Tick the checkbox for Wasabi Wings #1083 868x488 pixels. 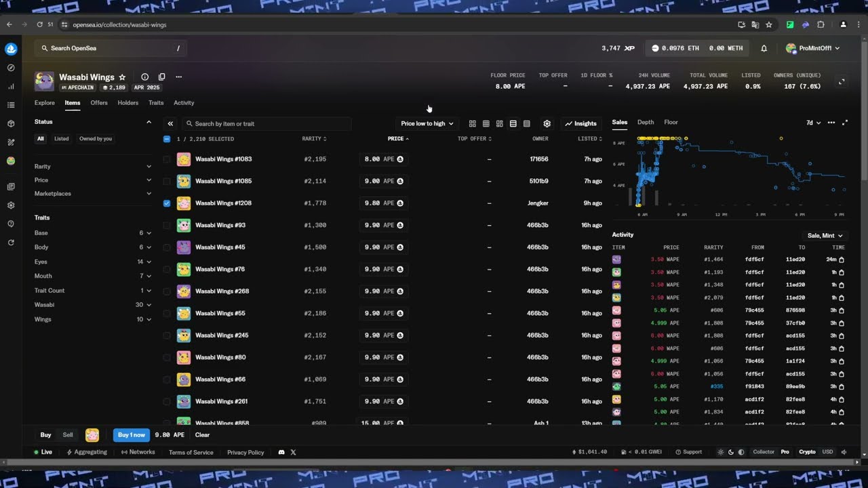[x=167, y=159]
